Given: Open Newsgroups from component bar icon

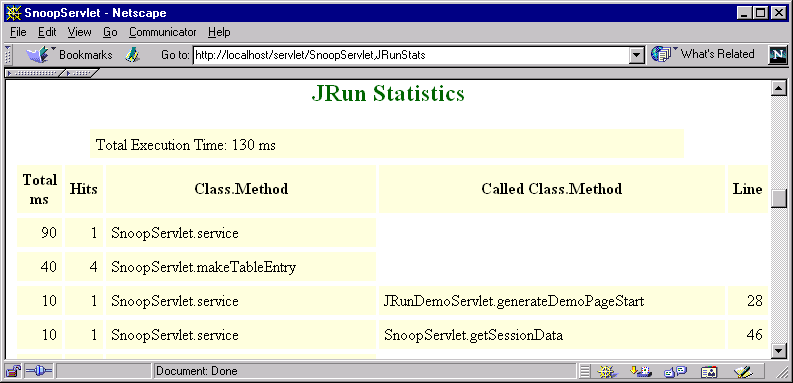Looking at the screenshot, I should tap(675, 372).
